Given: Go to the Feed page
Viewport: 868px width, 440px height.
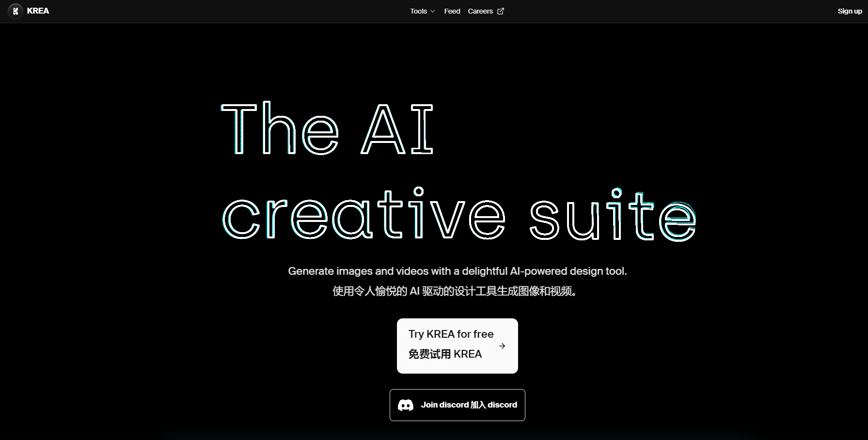Looking at the screenshot, I should point(452,11).
